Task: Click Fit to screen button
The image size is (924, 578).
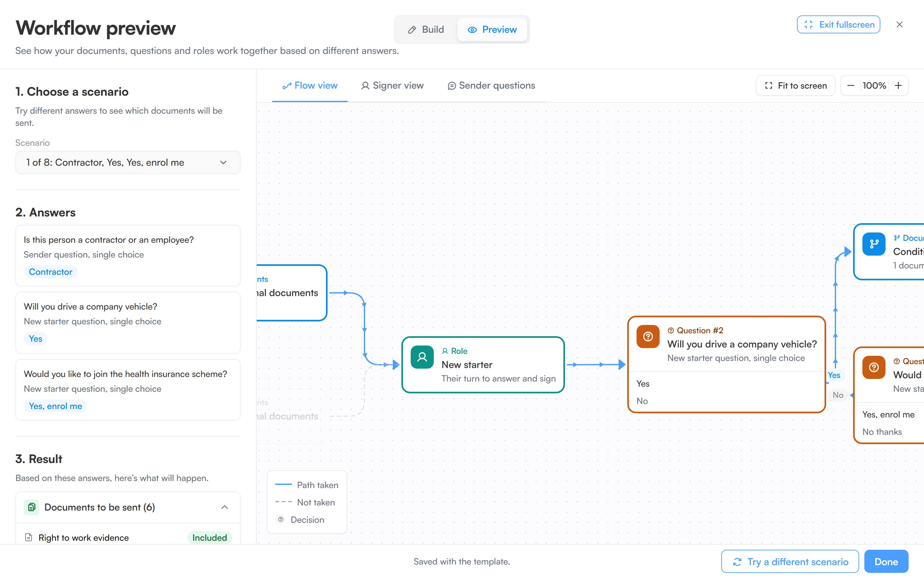Action: coord(796,86)
